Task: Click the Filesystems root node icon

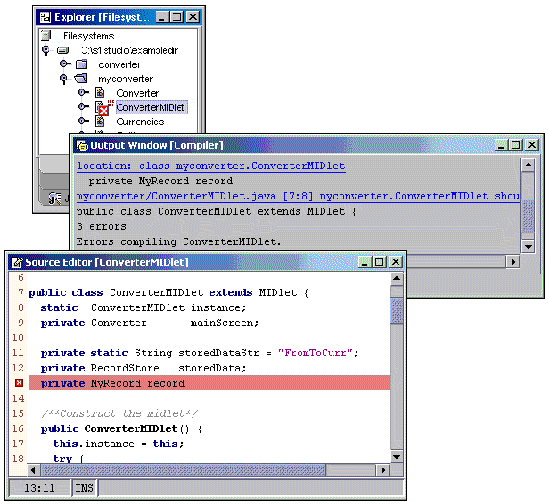Action: click(x=46, y=35)
